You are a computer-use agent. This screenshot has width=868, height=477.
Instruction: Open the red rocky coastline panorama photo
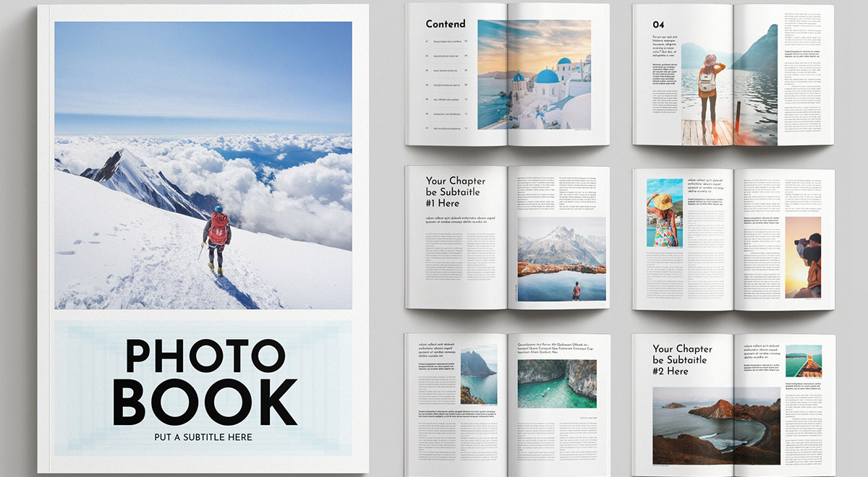(x=716, y=425)
